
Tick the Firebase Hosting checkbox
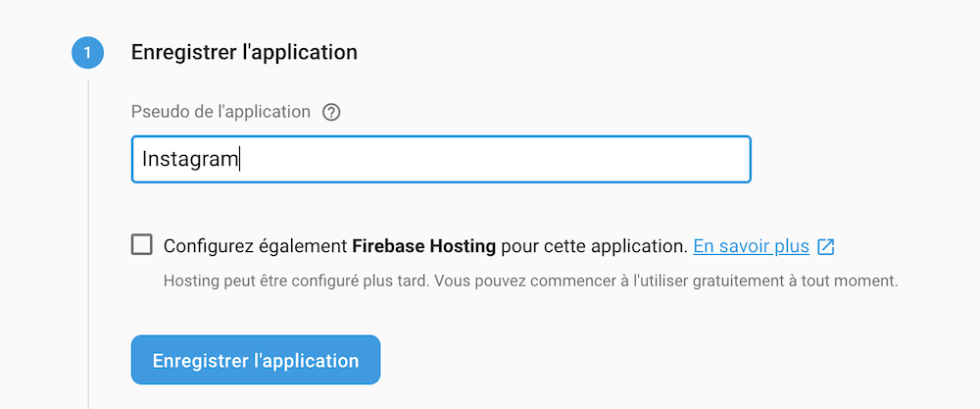(x=142, y=244)
